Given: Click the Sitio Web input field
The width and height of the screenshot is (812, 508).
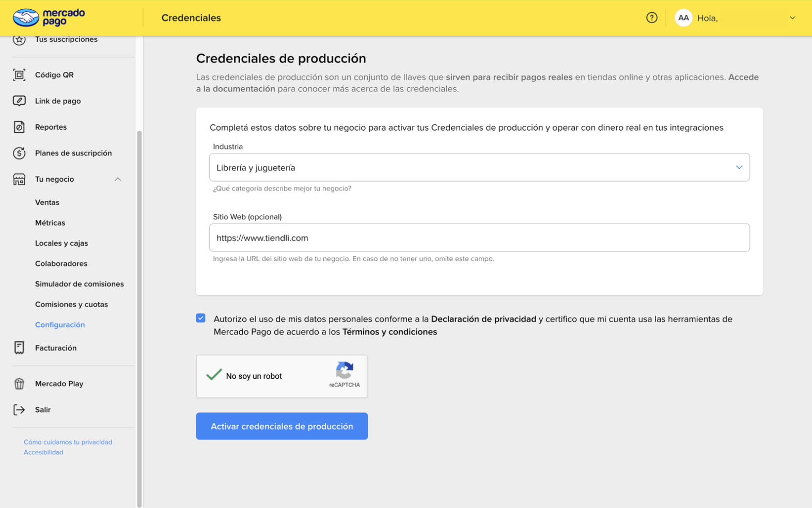Looking at the screenshot, I should pyautogui.click(x=479, y=237).
